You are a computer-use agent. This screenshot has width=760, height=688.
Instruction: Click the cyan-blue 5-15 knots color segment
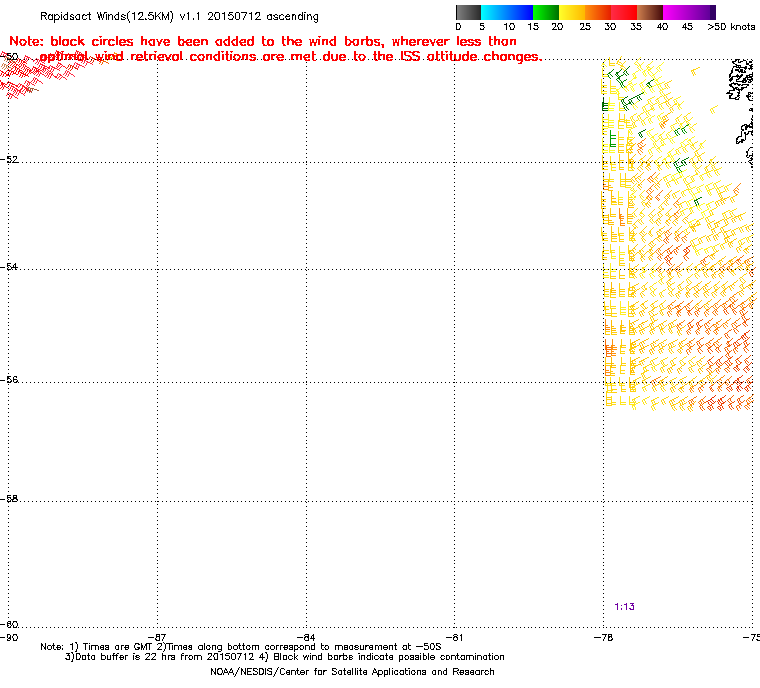click(x=507, y=12)
